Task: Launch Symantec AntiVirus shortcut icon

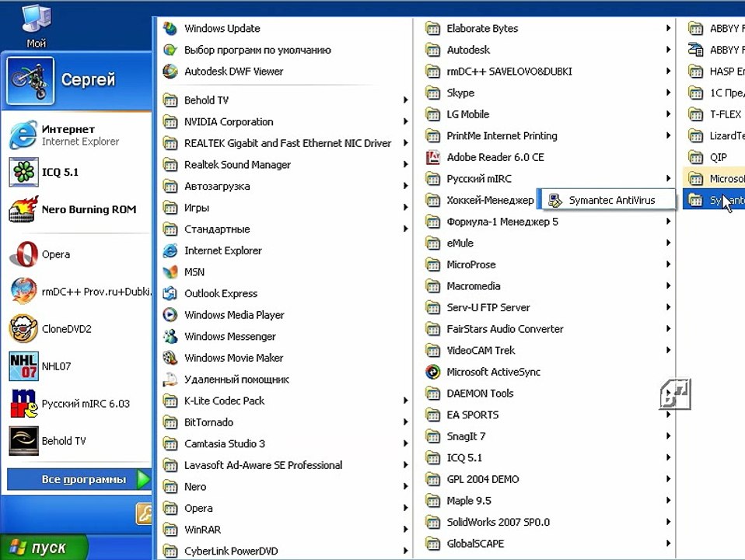Action: [555, 200]
